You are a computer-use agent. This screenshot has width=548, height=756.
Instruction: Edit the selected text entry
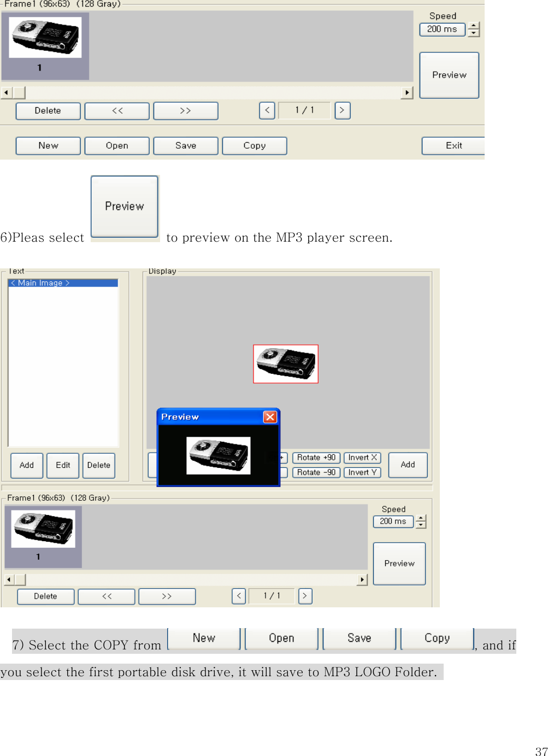[x=62, y=465]
